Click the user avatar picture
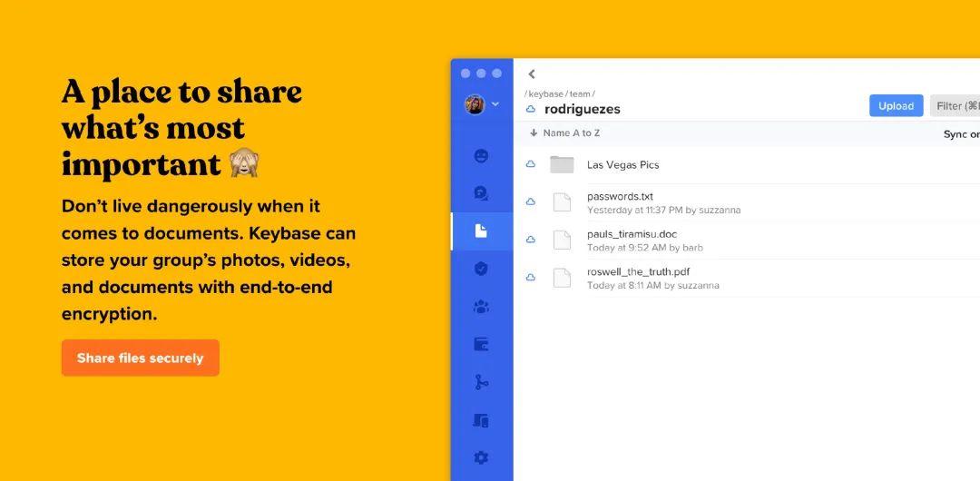Viewport: 980px width, 481px height. [475, 104]
